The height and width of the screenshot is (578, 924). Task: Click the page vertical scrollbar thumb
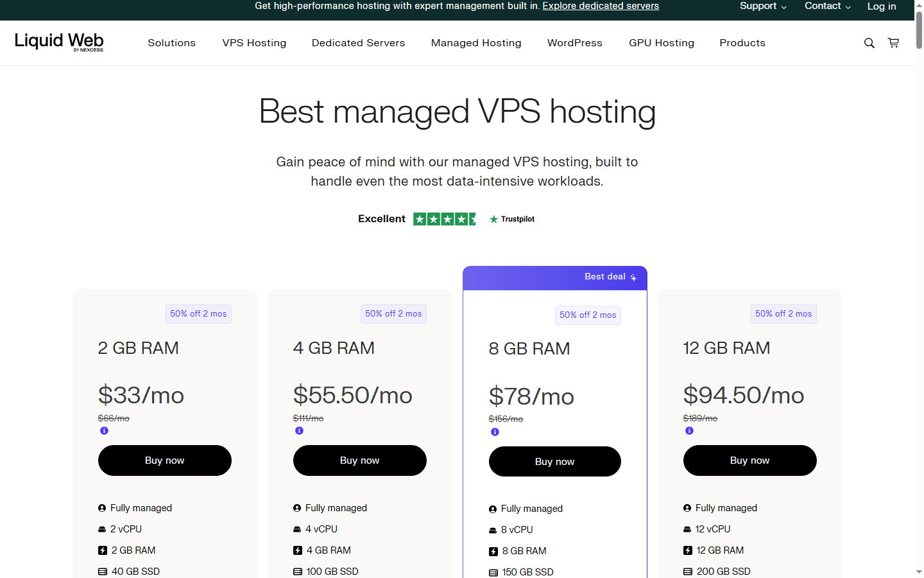(920, 30)
